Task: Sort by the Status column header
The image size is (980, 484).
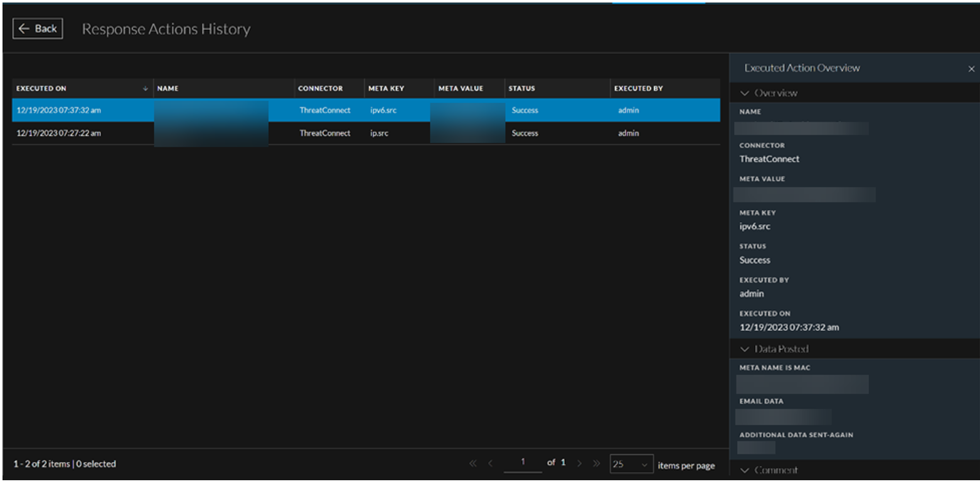Action: pos(521,89)
